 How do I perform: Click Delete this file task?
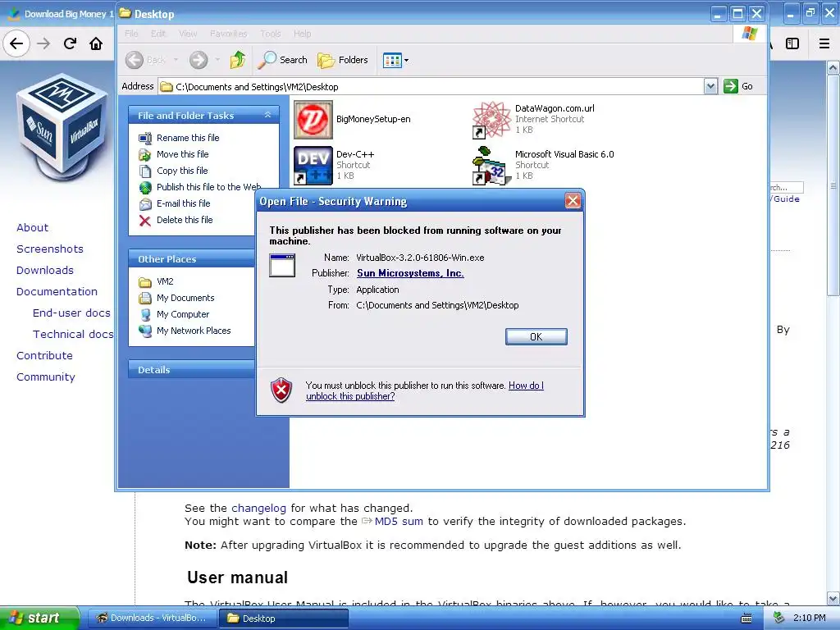coord(185,220)
